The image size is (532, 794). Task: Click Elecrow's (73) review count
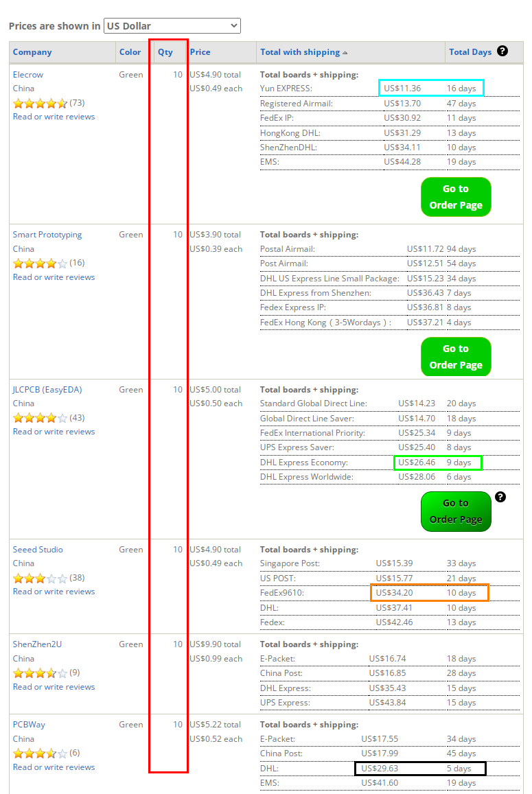click(77, 103)
